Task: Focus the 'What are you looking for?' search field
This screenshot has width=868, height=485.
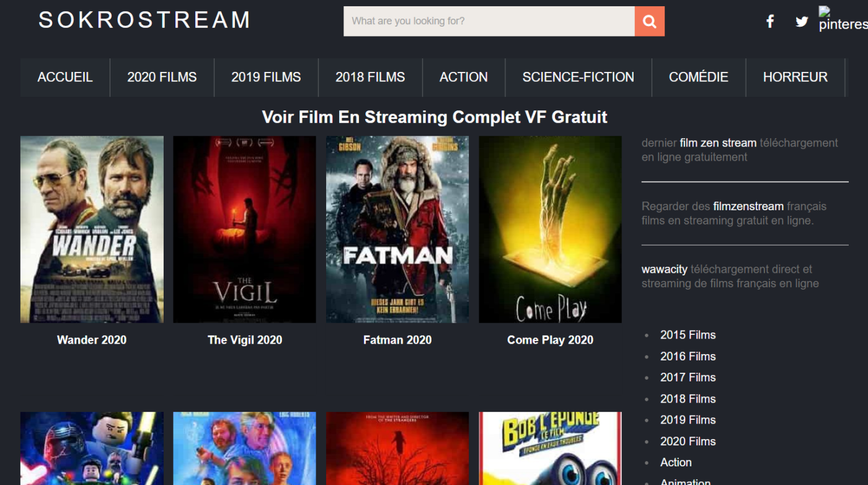Action: pos(489,21)
